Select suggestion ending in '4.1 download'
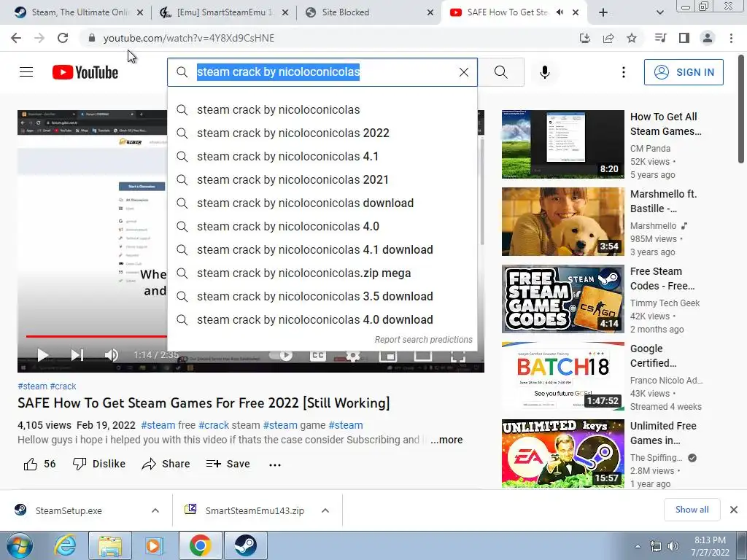747x560 pixels. 322,249
